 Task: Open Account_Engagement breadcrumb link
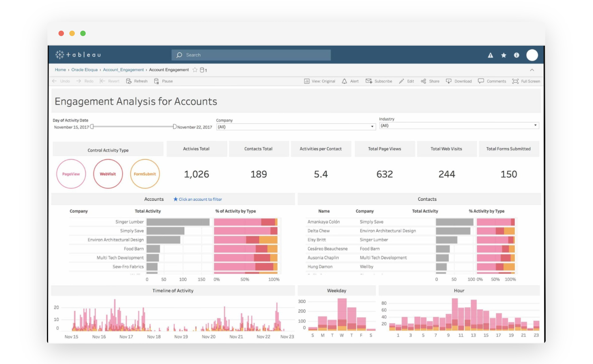click(123, 70)
